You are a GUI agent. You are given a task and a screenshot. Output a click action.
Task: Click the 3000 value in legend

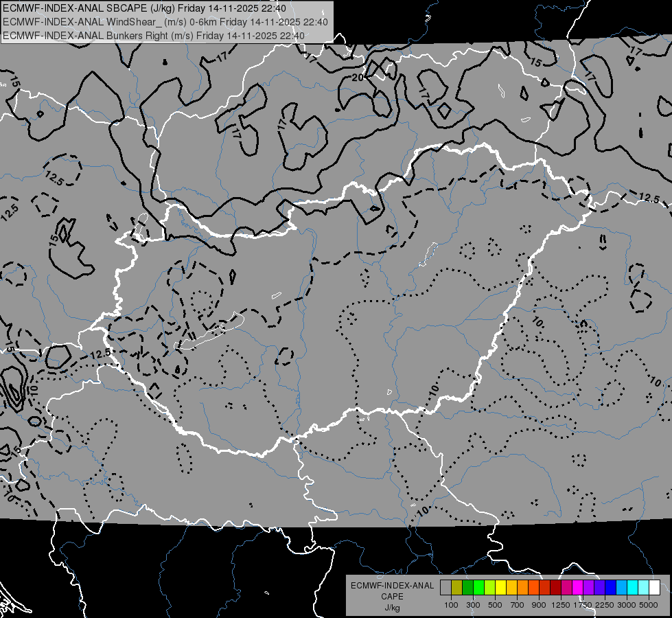[627, 605]
